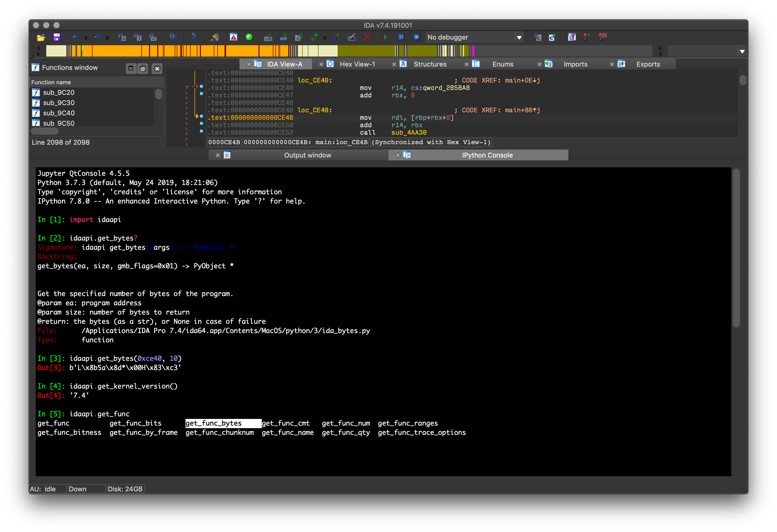The height and width of the screenshot is (532, 777).
Task: Open the No debugger dropdown
Action: (519, 38)
